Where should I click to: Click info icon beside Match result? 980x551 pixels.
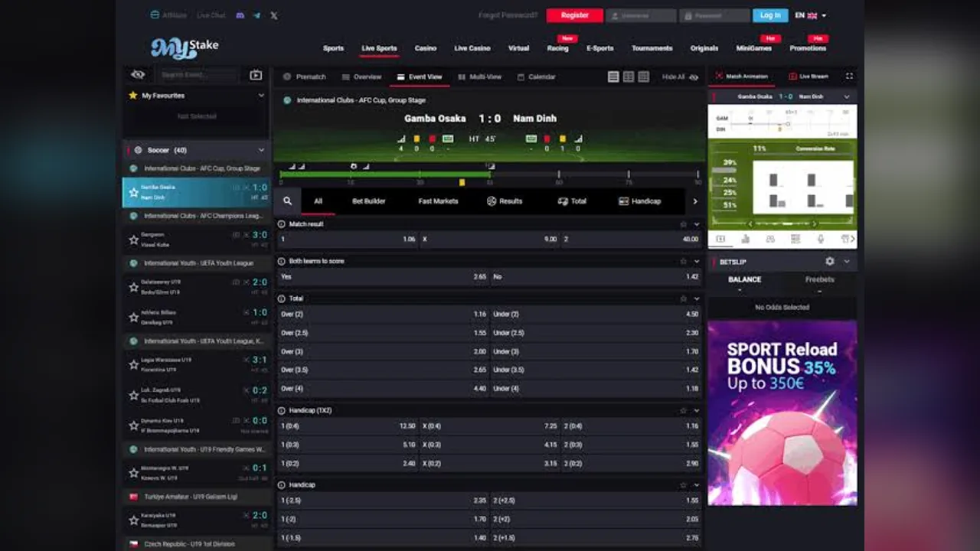(x=281, y=224)
